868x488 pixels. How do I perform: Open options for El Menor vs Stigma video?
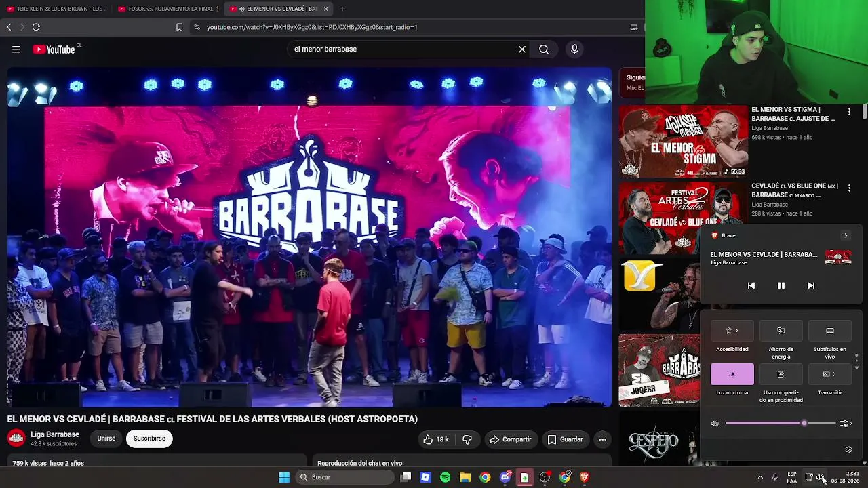coord(849,111)
